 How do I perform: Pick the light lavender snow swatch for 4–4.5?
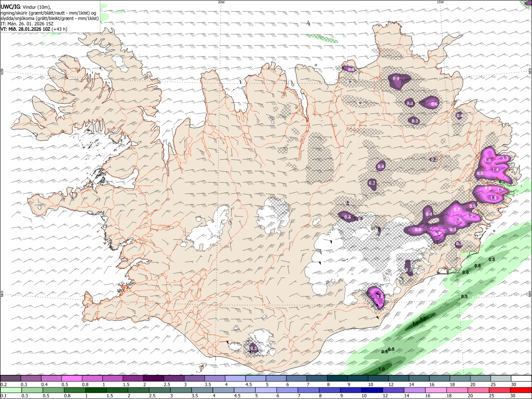point(235,378)
